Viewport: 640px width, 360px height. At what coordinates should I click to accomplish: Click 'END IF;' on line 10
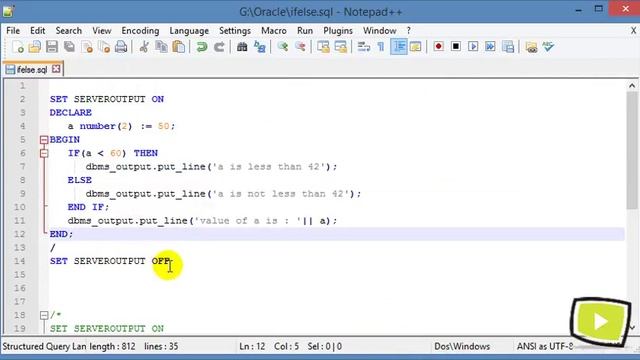pyautogui.click(x=89, y=207)
